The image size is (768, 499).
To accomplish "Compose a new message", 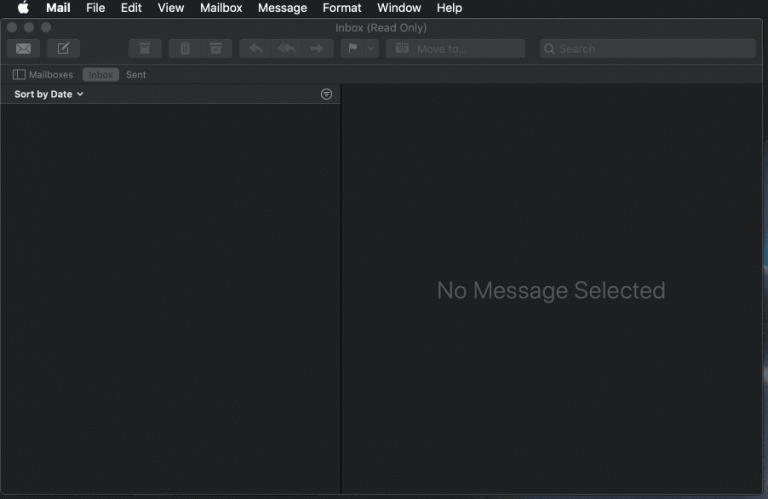I will click(x=63, y=48).
